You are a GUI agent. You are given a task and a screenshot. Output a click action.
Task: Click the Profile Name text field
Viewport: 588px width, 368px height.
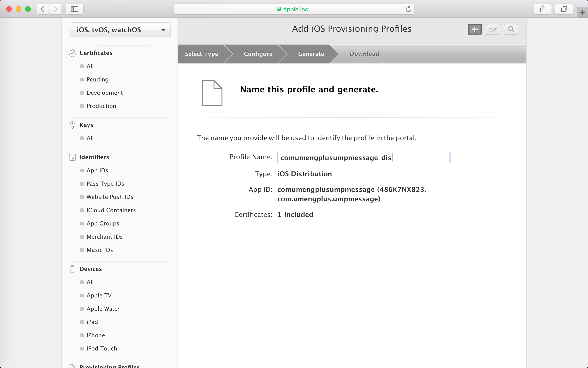pos(364,157)
